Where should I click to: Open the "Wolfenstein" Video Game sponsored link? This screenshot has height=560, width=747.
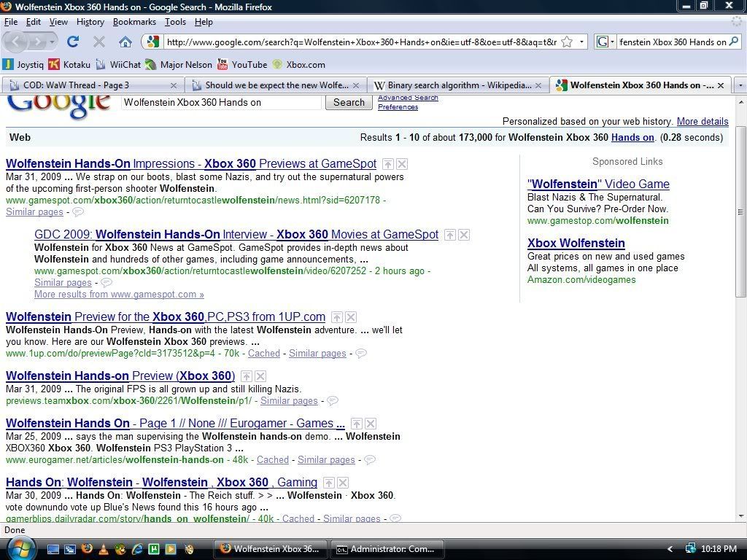pos(598,184)
